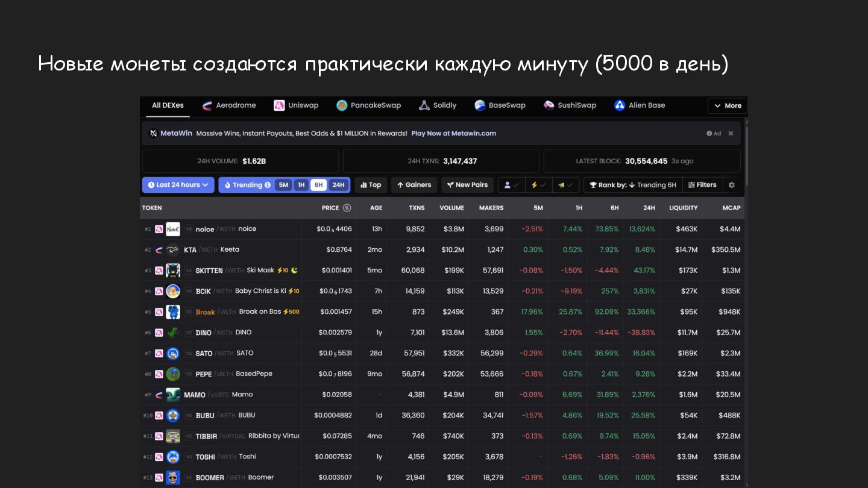Click the PEPE frog token icon
Image resolution: width=868 pixels, height=488 pixels.
pyautogui.click(x=173, y=374)
